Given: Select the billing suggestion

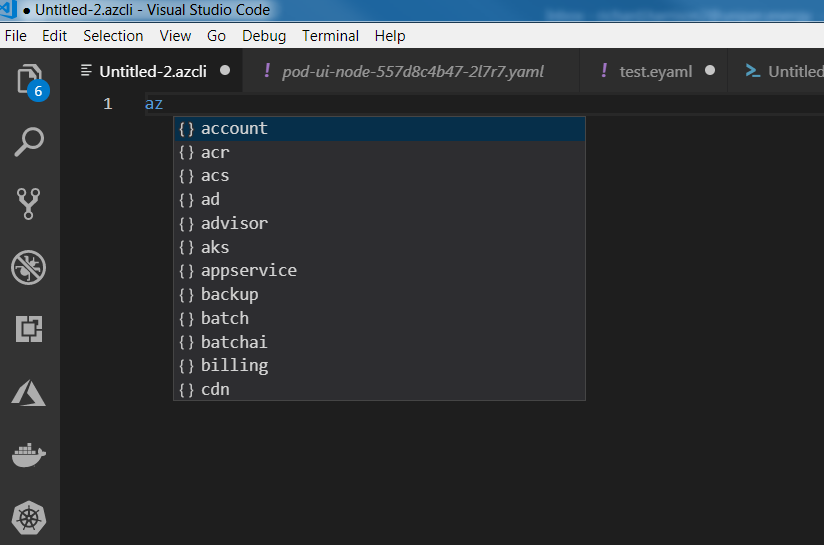Looking at the screenshot, I should (379, 366).
